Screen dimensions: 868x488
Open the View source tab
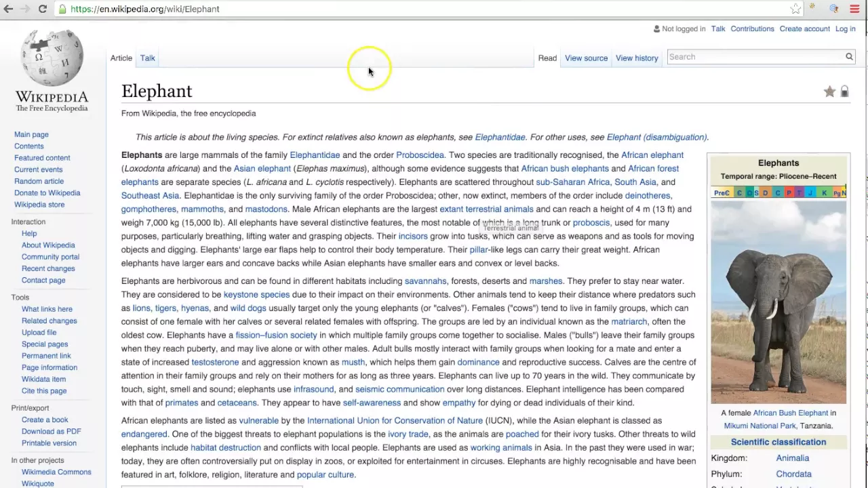tap(586, 58)
